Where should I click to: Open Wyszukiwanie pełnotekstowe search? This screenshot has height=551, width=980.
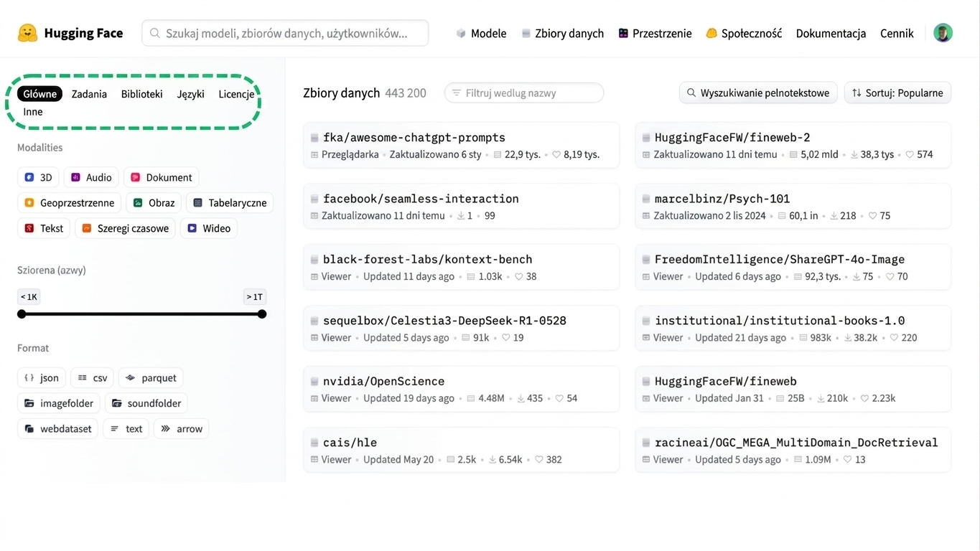pyautogui.click(x=758, y=93)
